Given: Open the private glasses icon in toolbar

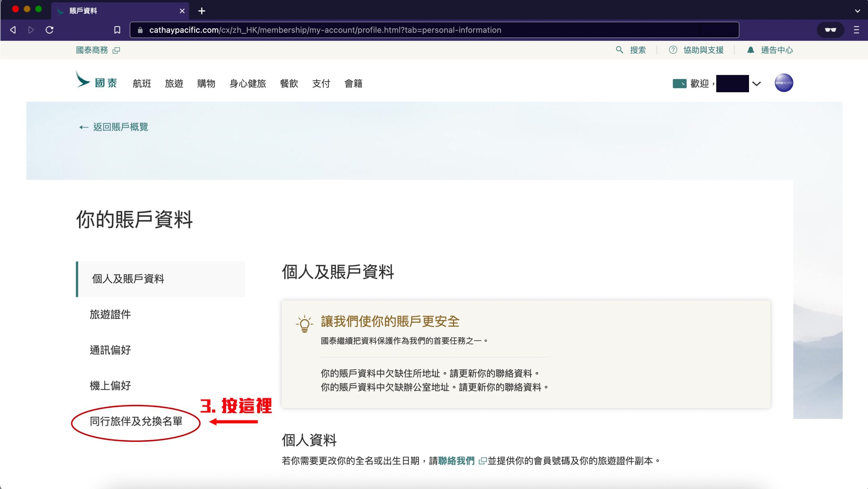Looking at the screenshot, I should tap(830, 30).
